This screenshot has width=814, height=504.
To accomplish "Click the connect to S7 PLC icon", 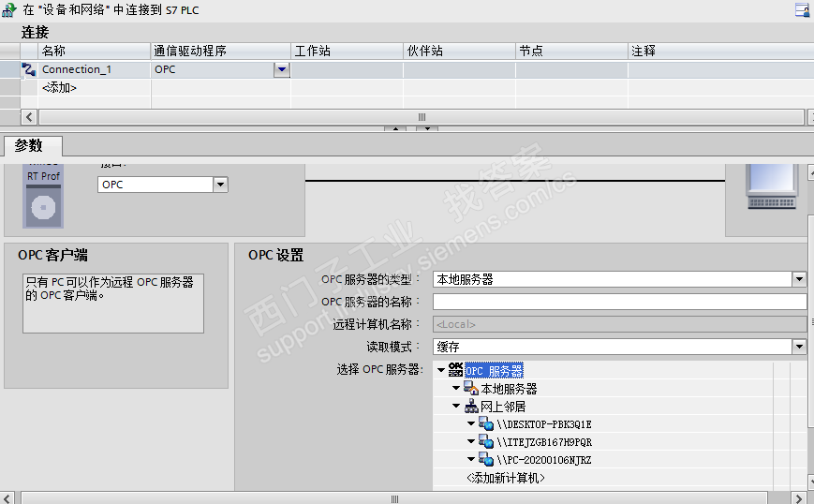I will 8,9.
